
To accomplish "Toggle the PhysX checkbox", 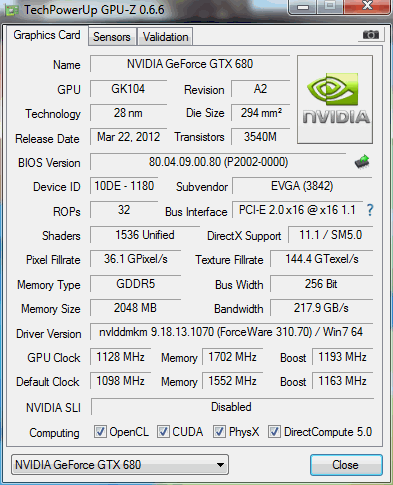I will click(x=219, y=432).
